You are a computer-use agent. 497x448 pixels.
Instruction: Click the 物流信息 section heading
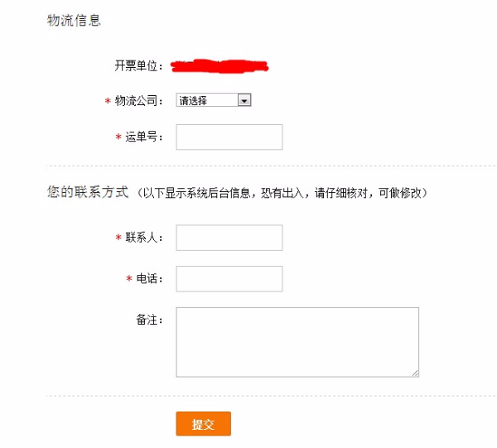click(x=74, y=21)
